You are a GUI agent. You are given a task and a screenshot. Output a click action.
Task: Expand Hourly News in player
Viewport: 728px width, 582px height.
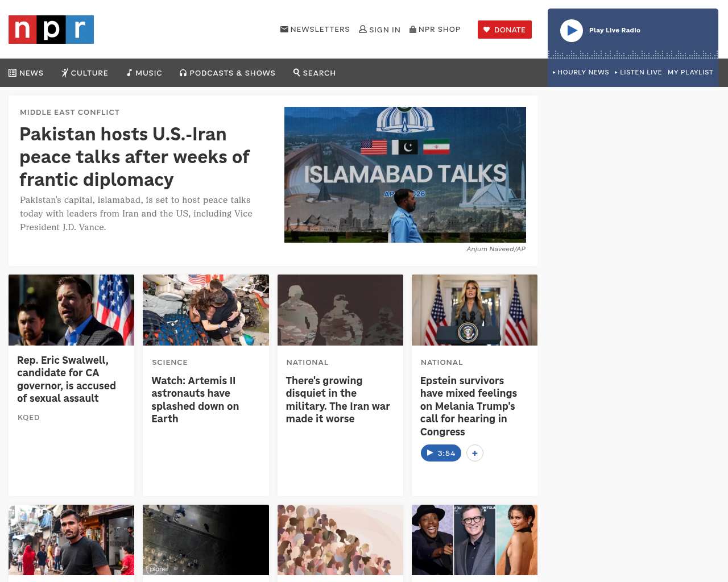[581, 72]
